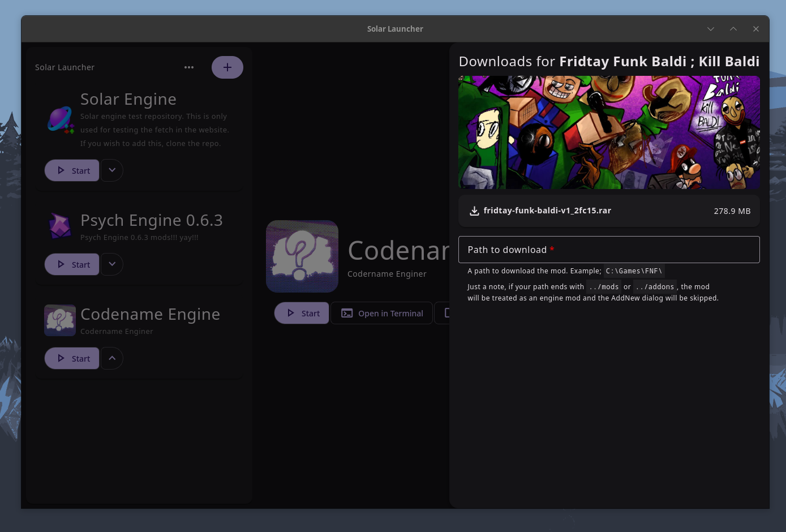This screenshot has height=532, width=786.
Task: Click the Solar Engine title text
Action: (x=128, y=99)
